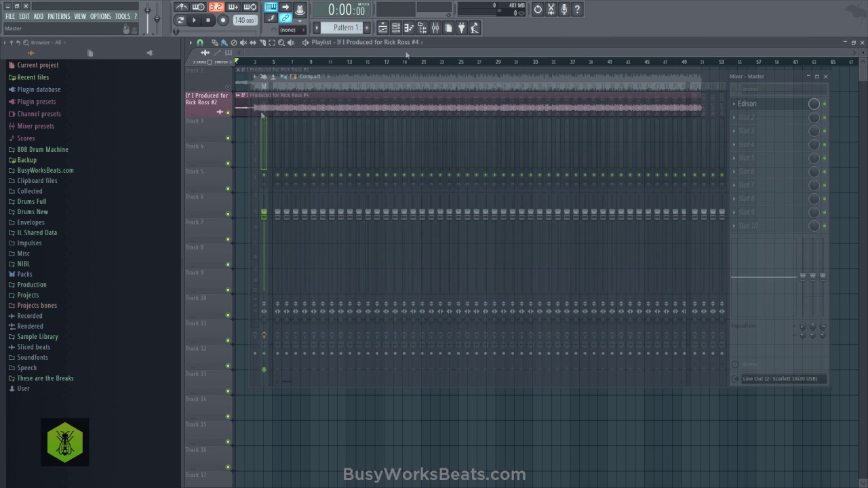Click the undo history circular arrow icon
The height and width of the screenshot is (488, 868).
538,9
